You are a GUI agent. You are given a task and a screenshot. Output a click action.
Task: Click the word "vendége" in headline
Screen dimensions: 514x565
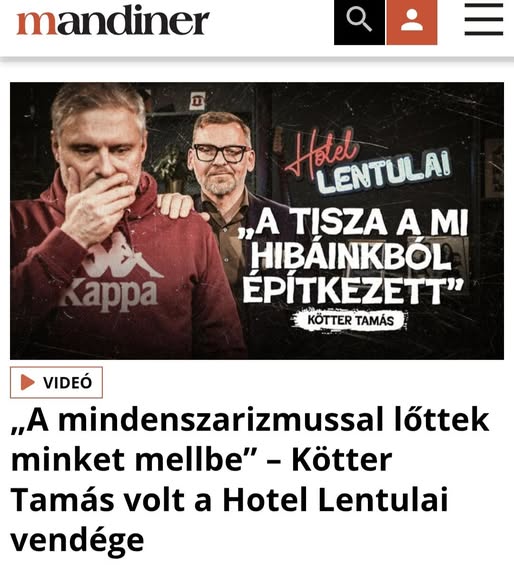point(77,540)
